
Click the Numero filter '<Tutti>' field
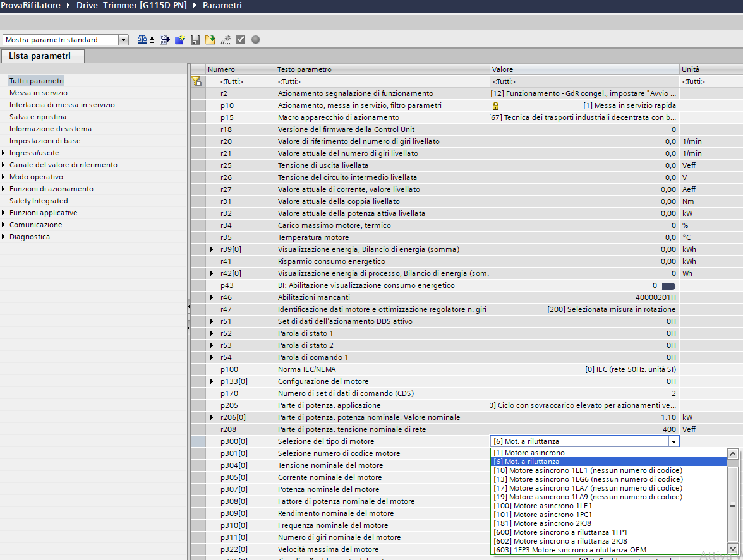click(x=231, y=81)
